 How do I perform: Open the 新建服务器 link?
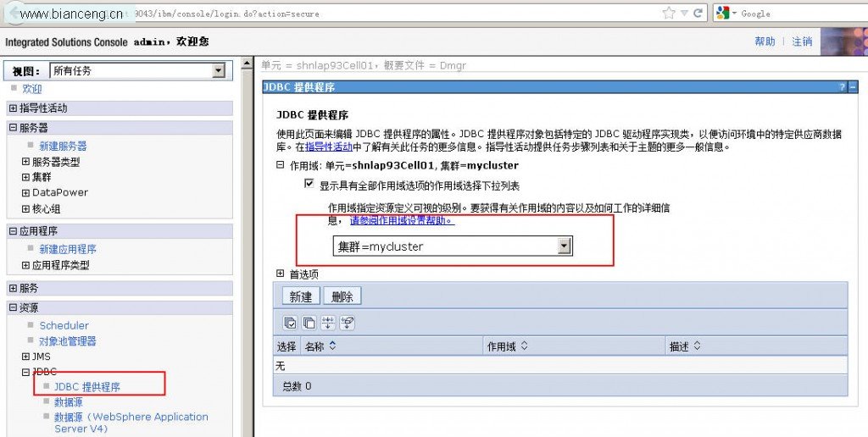(63, 146)
